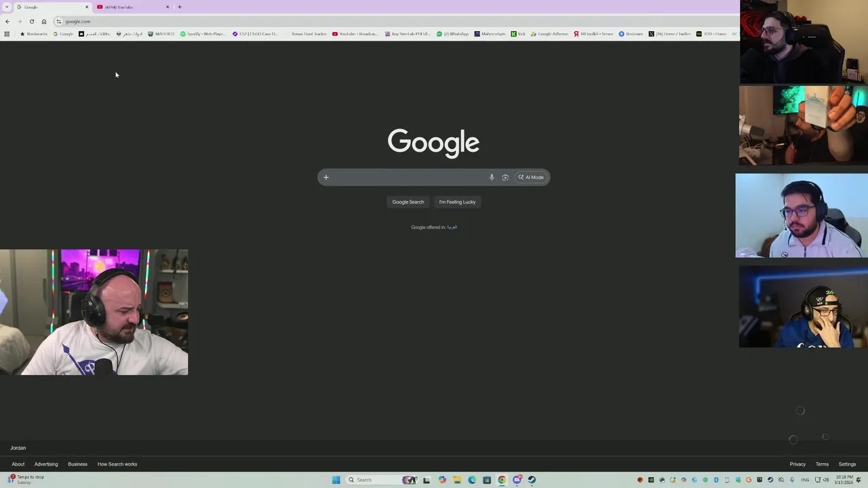
Task: Open the Restream bookmark
Action: pyautogui.click(x=631, y=34)
